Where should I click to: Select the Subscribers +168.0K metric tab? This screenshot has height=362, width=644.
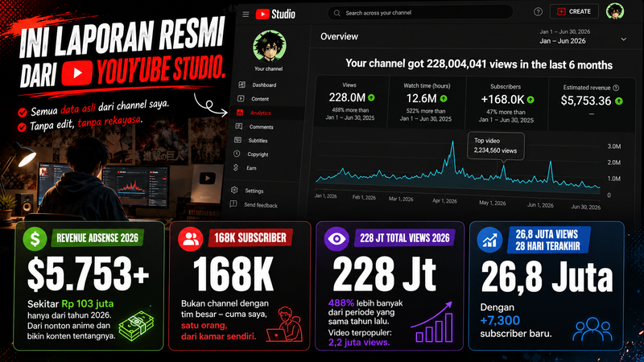click(x=507, y=103)
